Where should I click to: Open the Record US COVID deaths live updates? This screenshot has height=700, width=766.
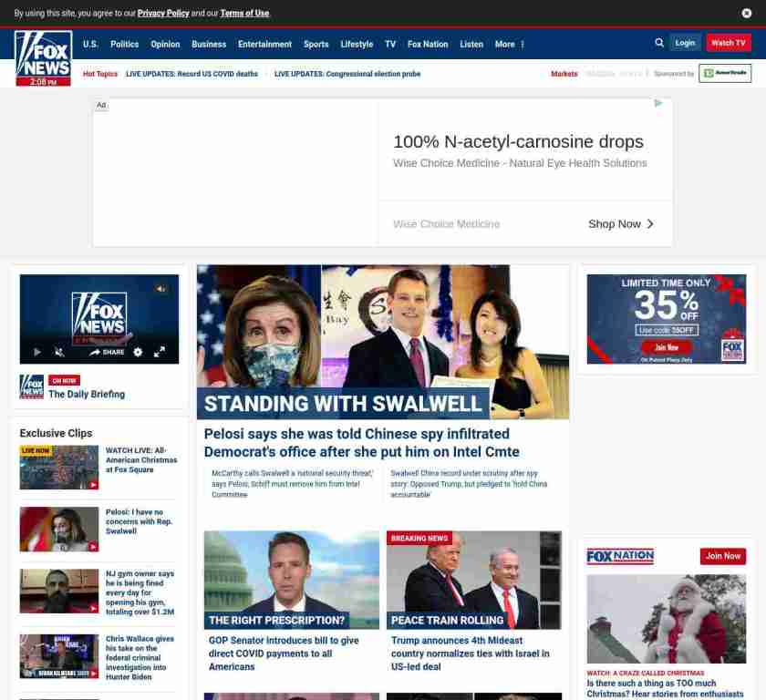191,74
